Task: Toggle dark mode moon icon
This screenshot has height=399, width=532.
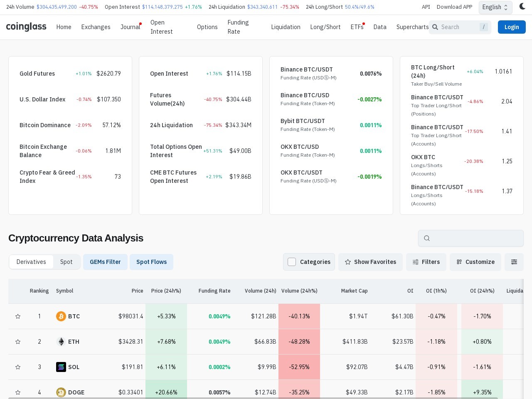Action: pos(522,7)
